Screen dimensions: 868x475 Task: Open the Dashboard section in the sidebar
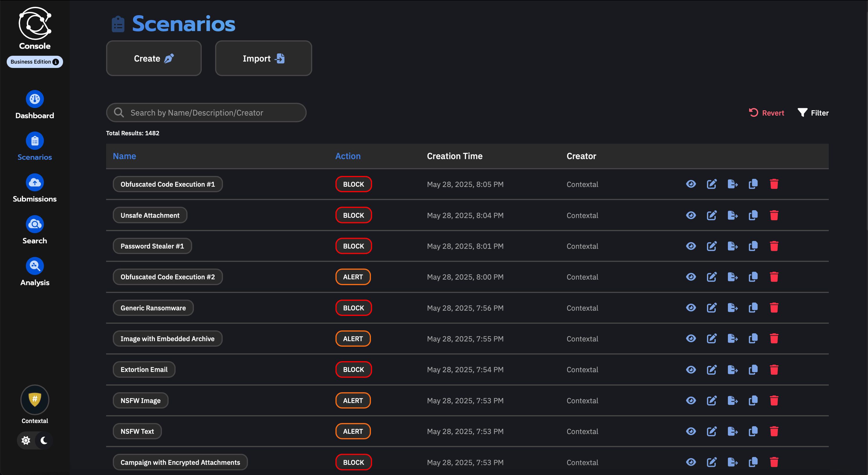[35, 104]
